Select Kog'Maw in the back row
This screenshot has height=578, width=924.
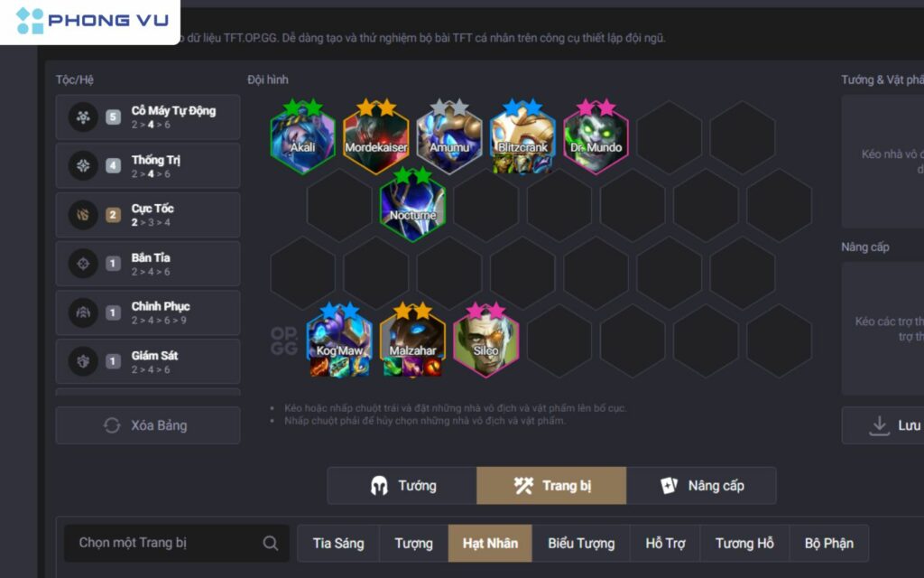(339, 340)
